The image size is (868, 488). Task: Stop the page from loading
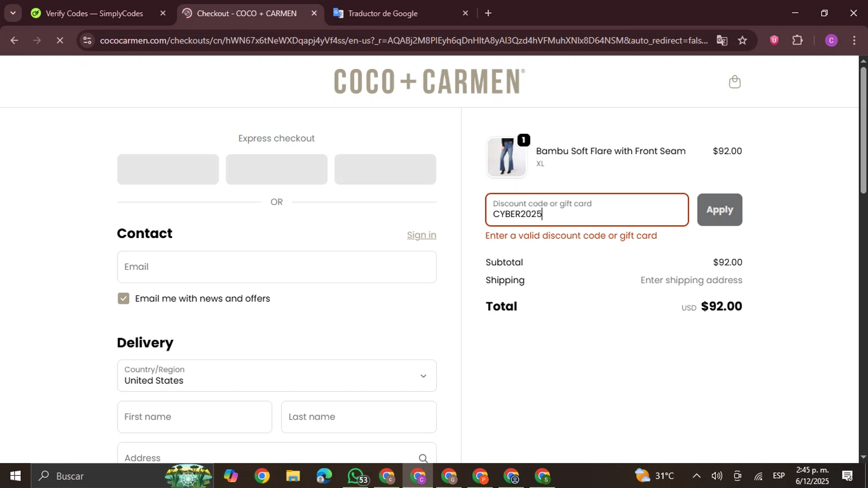[x=60, y=41]
